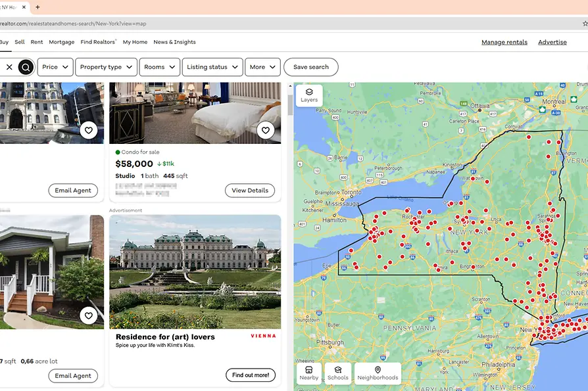
Task: Save the building listing with heart icon
Action: click(89, 130)
